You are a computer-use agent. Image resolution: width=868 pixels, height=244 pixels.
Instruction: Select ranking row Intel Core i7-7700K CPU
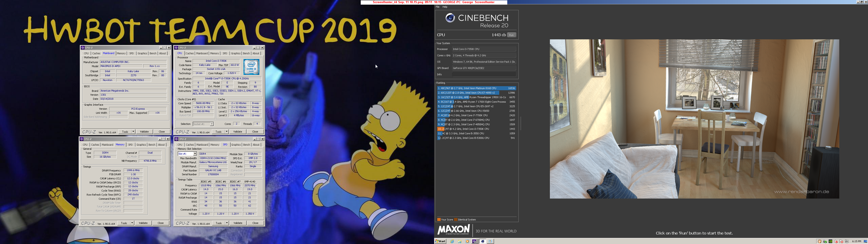(476, 115)
